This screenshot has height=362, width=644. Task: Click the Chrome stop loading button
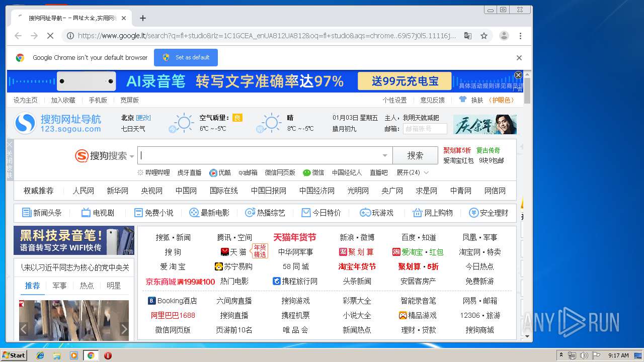[50, 36]
